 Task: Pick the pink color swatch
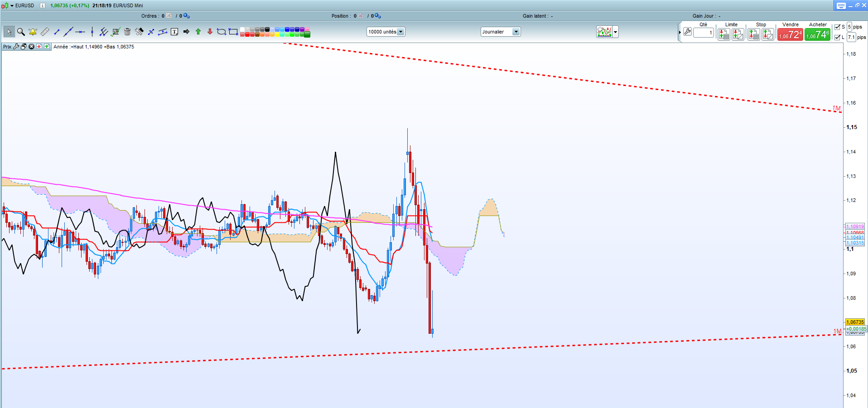307,29
